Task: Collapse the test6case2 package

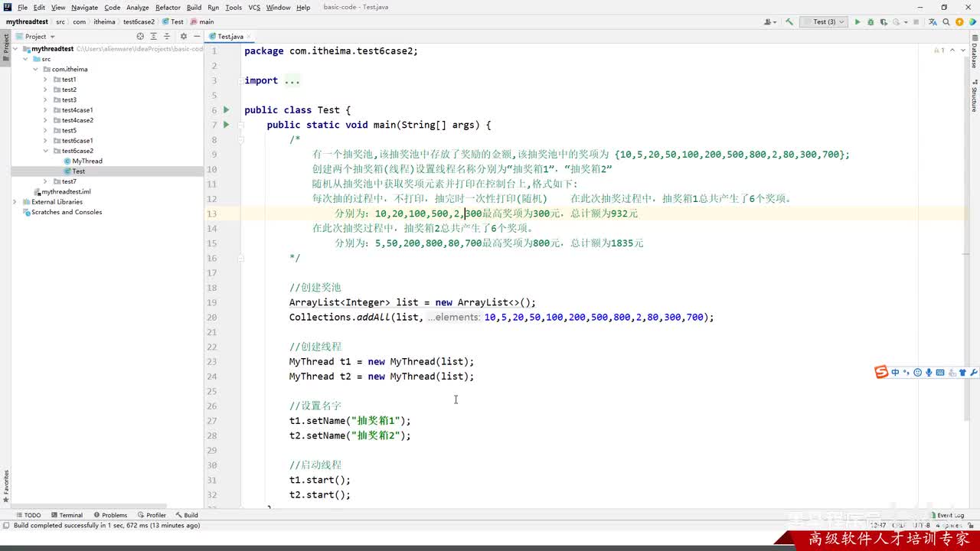Action: (45, 151)
